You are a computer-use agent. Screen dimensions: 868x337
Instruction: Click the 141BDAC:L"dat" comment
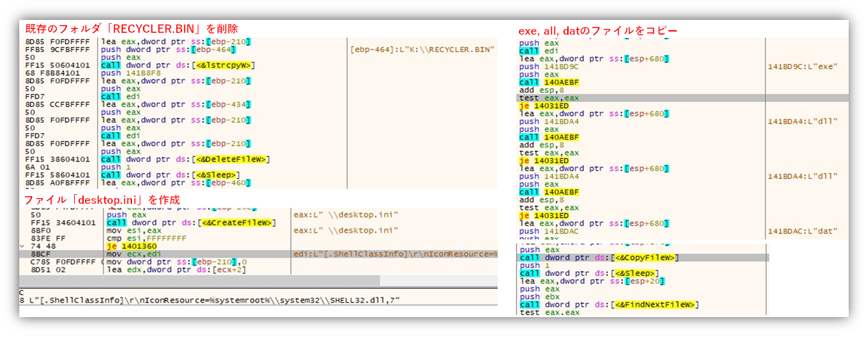tap(802, 231)
